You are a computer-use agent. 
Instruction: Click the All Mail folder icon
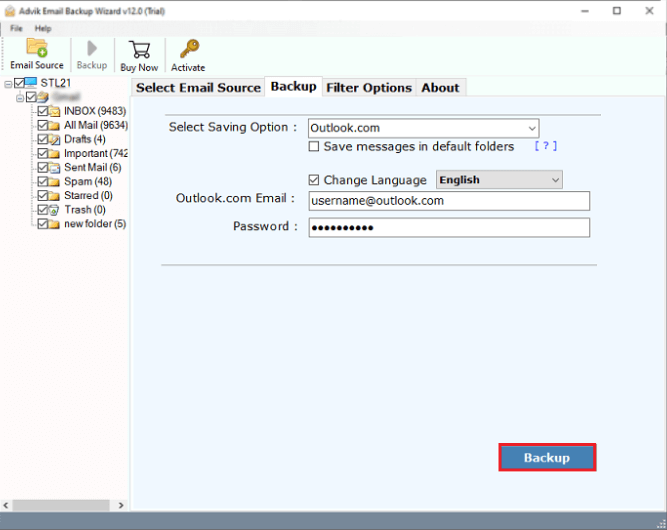click(x=54, y=125)
